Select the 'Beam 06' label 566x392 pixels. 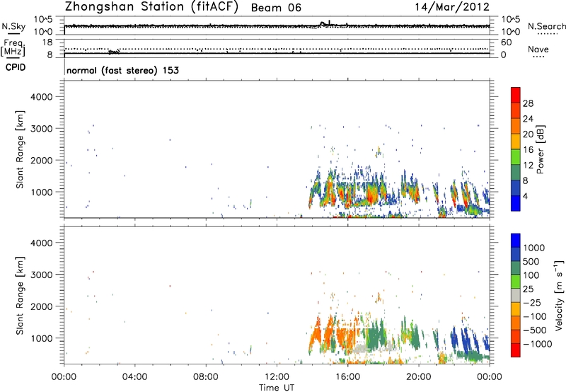pos(276,8)
